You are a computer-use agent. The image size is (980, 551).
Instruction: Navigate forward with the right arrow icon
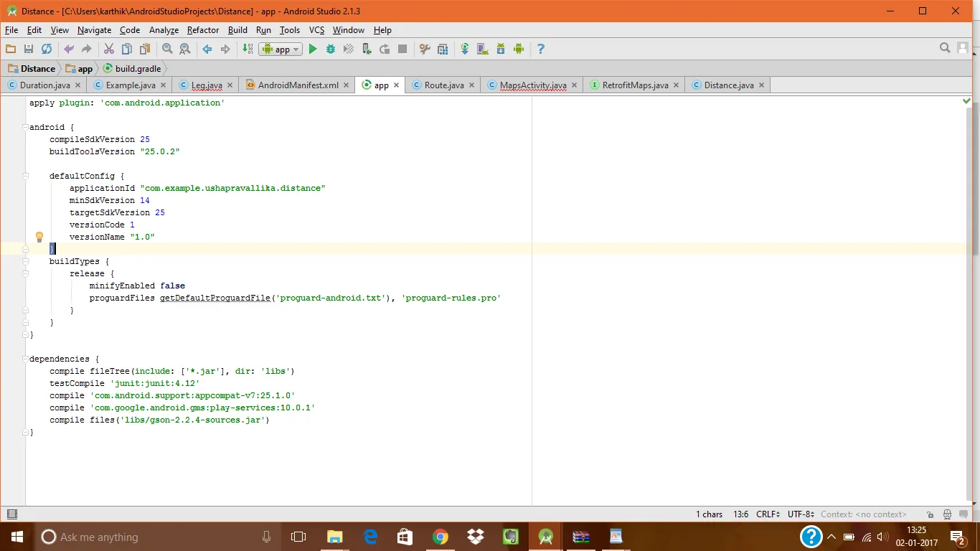225,49
